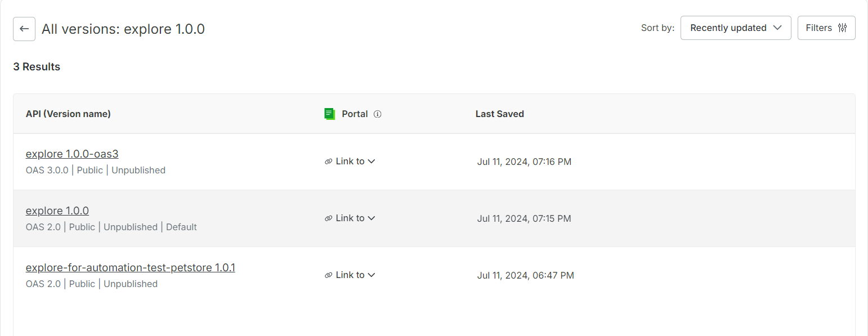Click Jul 11, 2024, 07:16 PM timestamp

click(524, 162)
